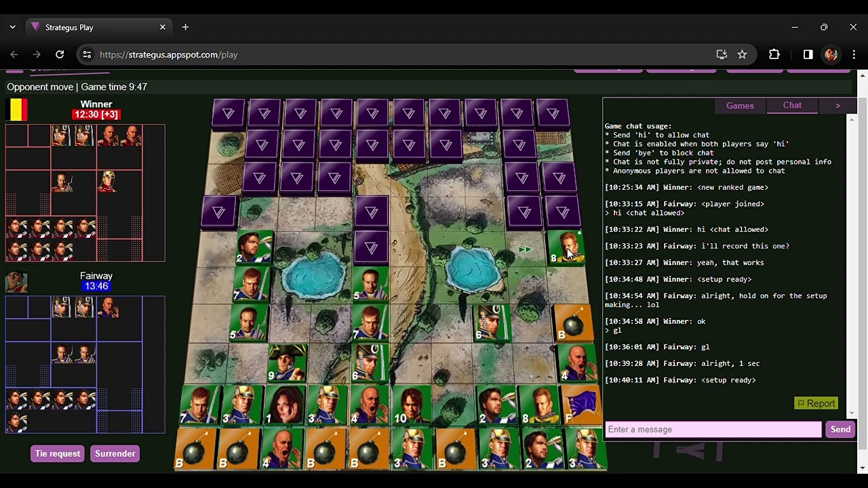Click the Belgian flag beside Winner
The width and height of the screenshot is (868, 488).
coord(18,110)
